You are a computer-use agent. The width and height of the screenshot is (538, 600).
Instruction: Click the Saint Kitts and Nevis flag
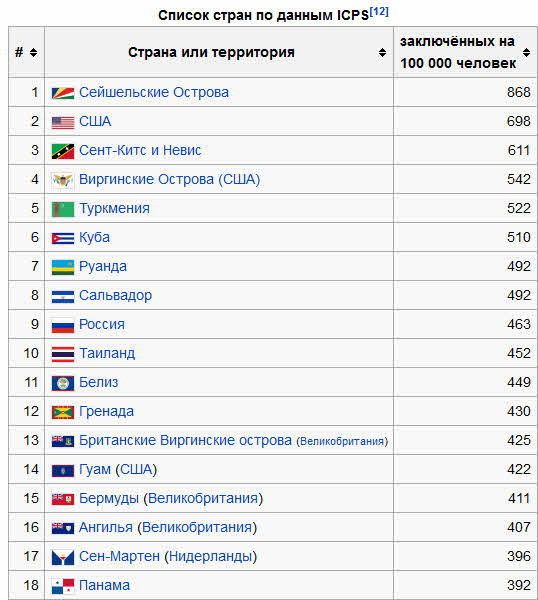tap(63, 152)
